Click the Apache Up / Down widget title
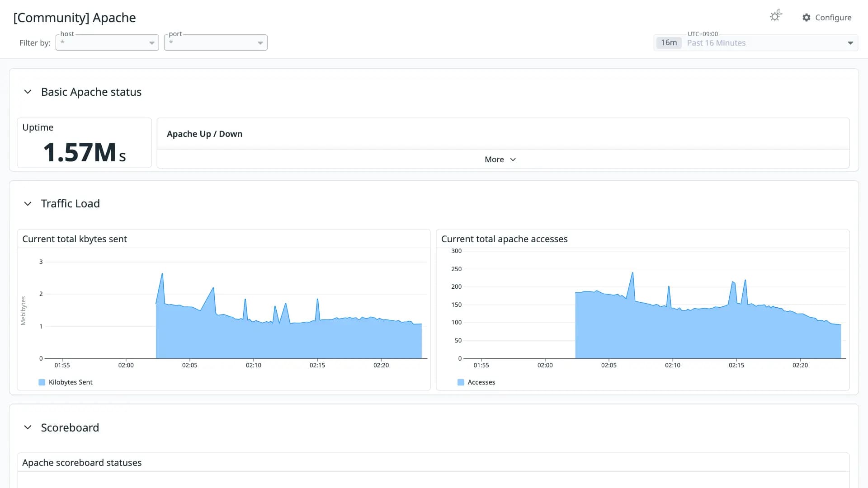Viewport: 868px width, 488px height. pos(204,134)
